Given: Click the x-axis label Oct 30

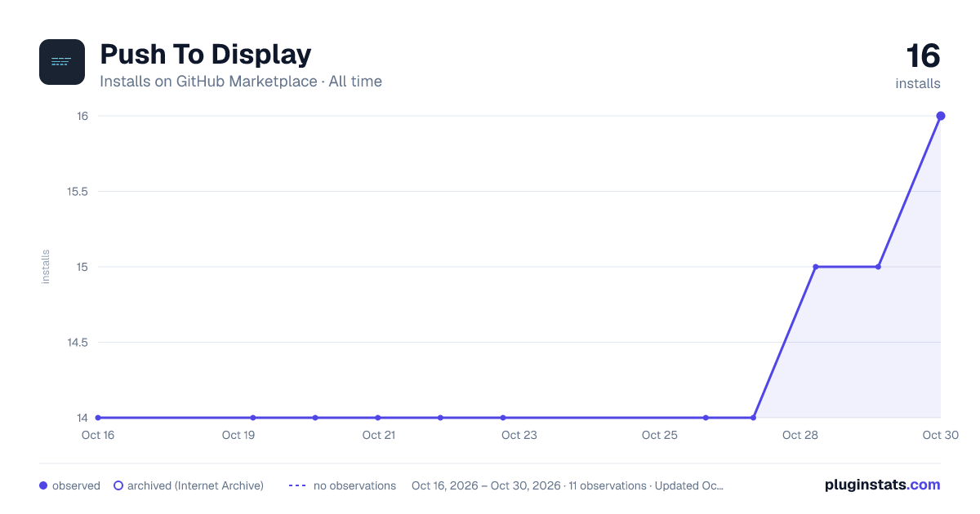Looking at the screenshot, I should click(x=939, y=435).
